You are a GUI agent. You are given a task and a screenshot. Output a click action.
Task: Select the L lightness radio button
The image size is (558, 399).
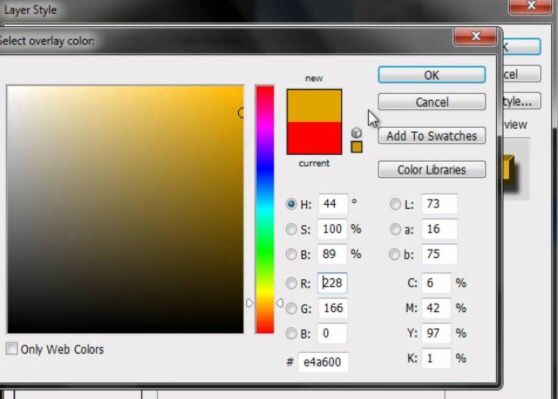pos(395,204)
